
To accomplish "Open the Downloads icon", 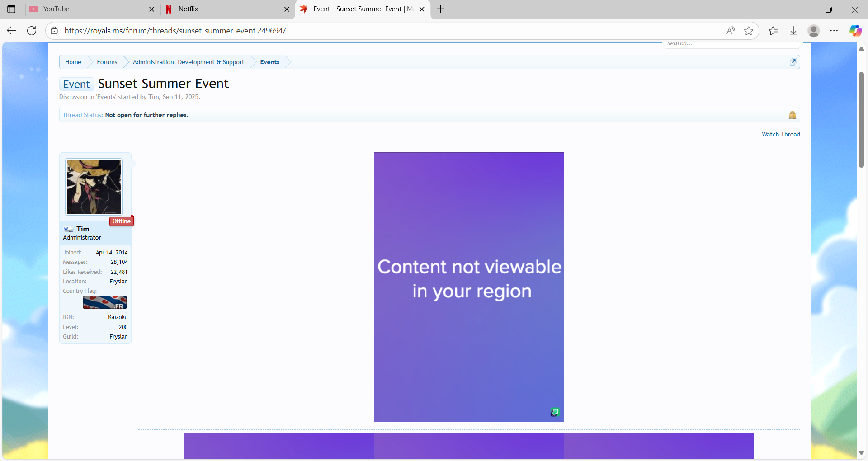I will click(793, 31).
